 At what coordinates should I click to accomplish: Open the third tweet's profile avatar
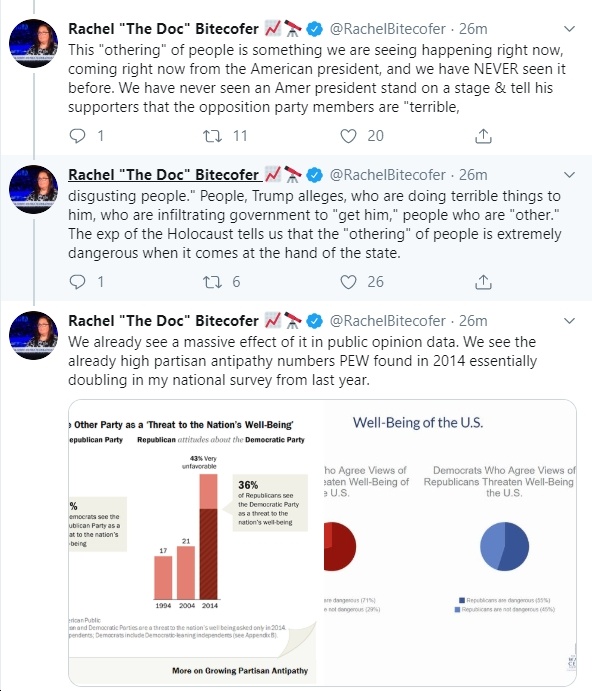pyautogui.click(x=34, y=335)
